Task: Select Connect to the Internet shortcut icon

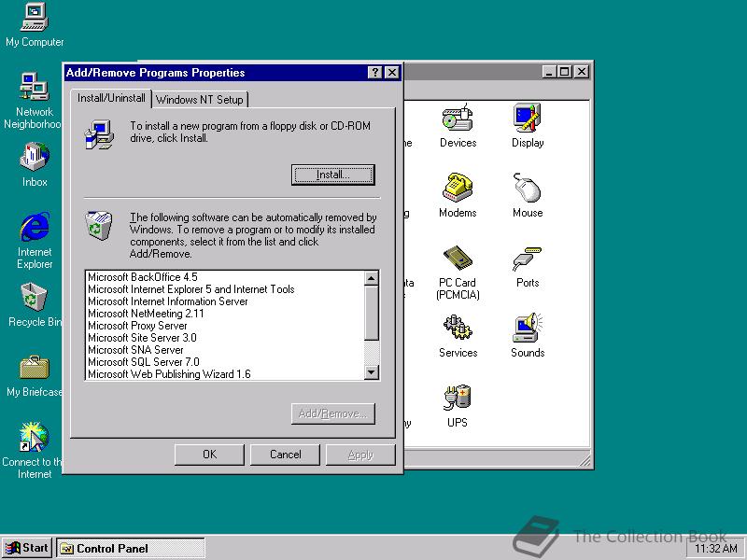Action: [x=33, y=450]
